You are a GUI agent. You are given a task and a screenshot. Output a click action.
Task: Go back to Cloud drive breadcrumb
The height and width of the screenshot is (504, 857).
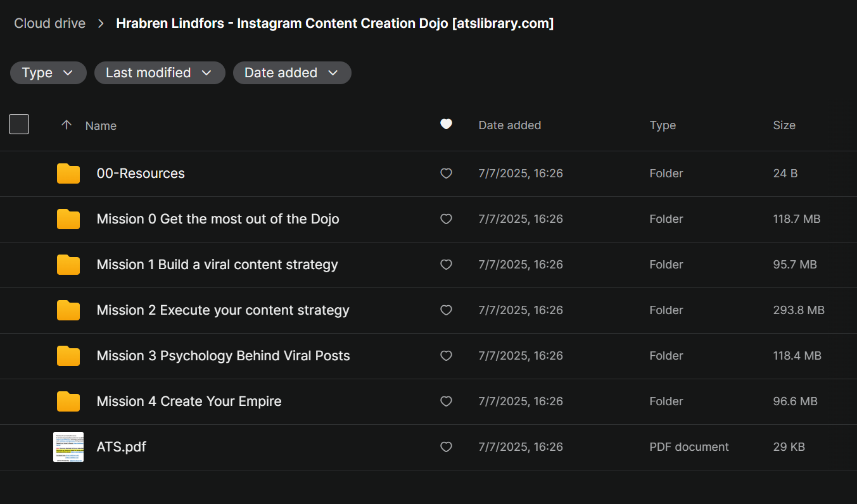point(50,23)
